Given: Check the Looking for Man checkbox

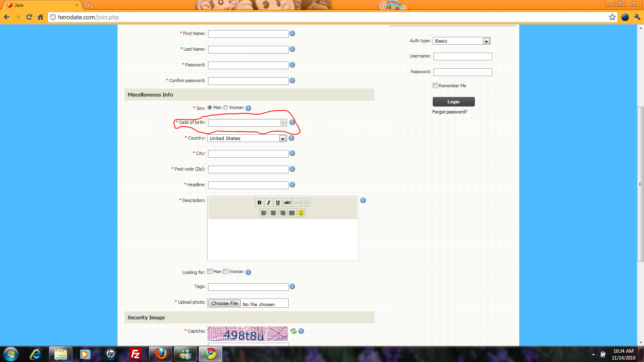Looking at the screenshot, I should pyautogui.click(x=210, y=271).
